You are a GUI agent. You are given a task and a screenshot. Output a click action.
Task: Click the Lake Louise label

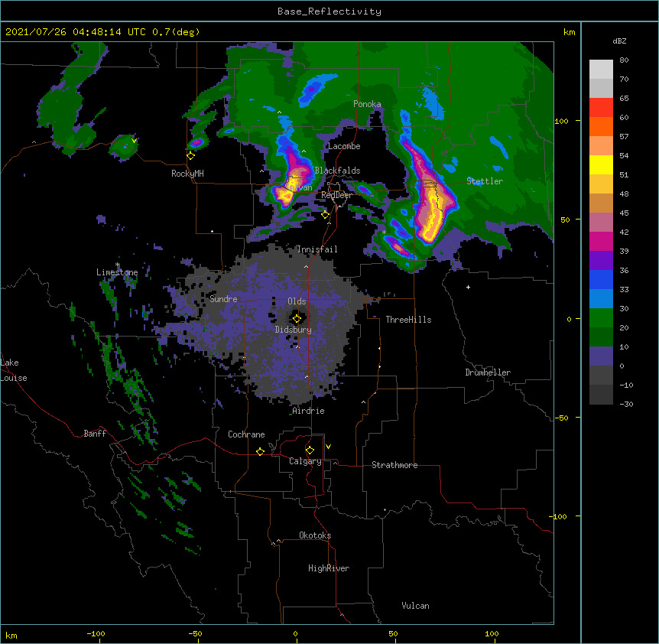pos(13,370)
